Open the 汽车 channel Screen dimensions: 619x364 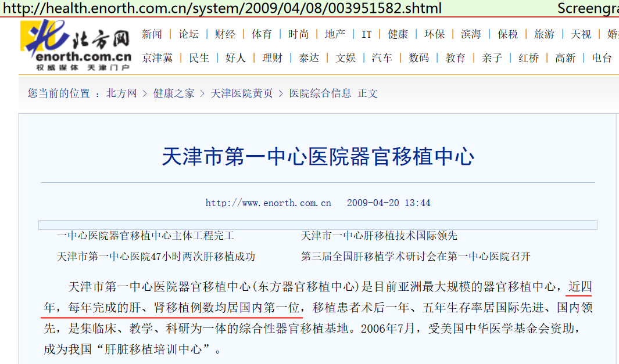pos(382,57)
